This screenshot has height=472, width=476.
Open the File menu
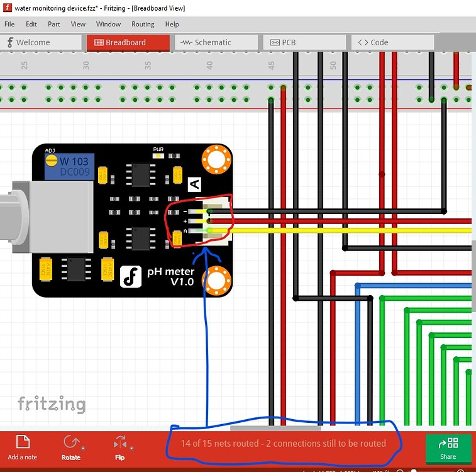[9, 24]
